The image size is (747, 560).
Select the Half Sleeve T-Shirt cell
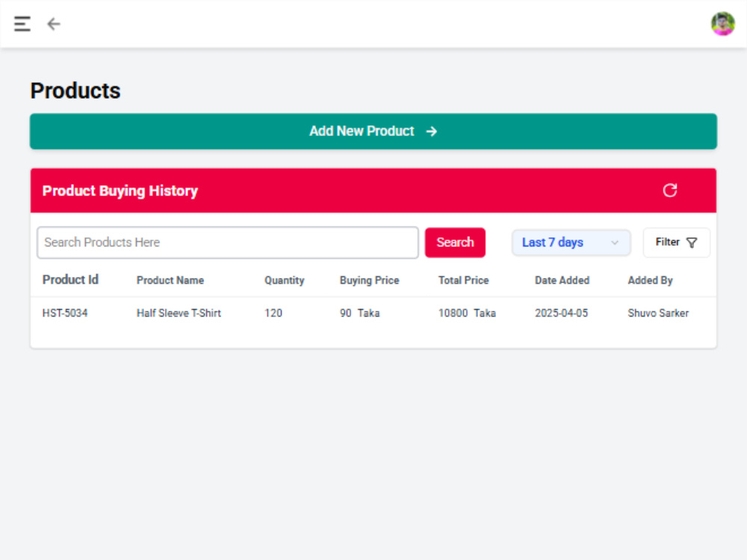click(179, 314)
